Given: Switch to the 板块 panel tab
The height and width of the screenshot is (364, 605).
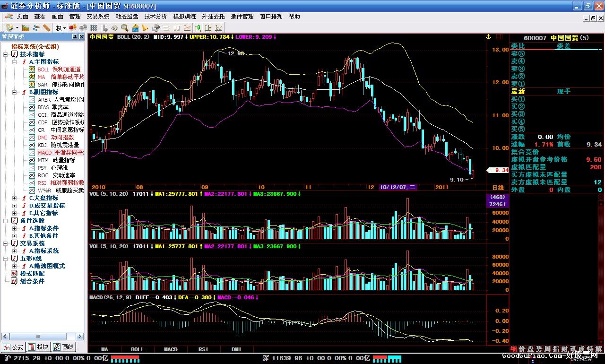Looking at the screenshot, I should click(x=38, y=347).
